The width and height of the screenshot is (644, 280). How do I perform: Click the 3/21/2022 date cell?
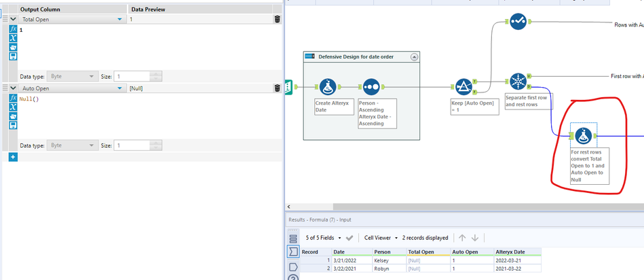click(x=352, y=260)
